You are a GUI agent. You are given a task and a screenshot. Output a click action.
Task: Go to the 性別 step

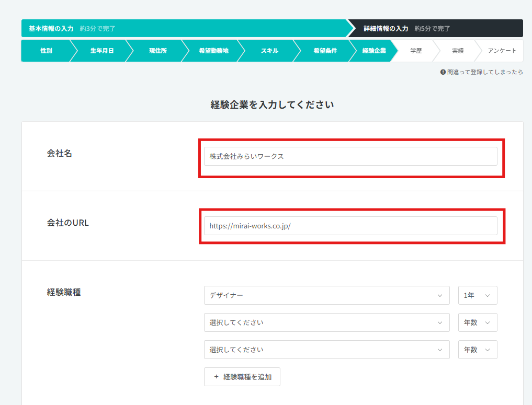tap(46, 51)
